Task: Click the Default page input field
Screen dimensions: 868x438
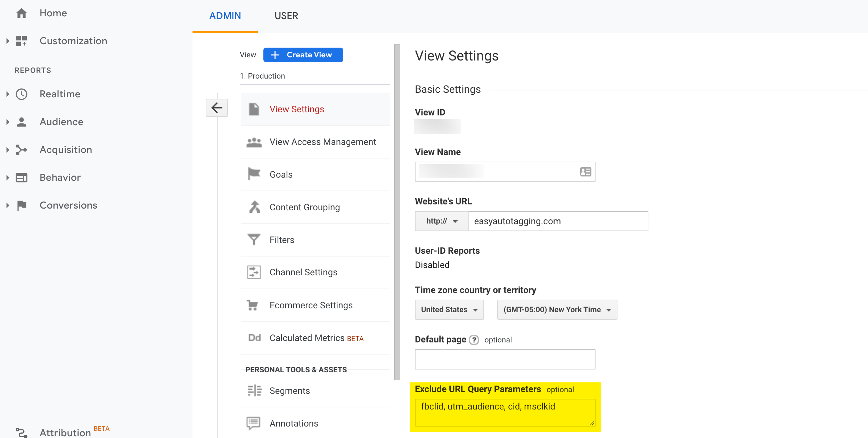Action: click(505, 359)
